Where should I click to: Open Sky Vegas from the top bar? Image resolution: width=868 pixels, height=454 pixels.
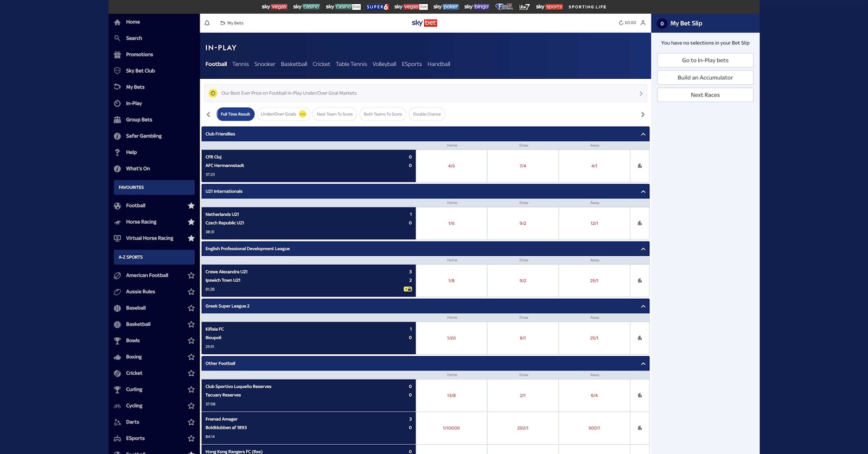pyautogui.click(x=275, y=7)
